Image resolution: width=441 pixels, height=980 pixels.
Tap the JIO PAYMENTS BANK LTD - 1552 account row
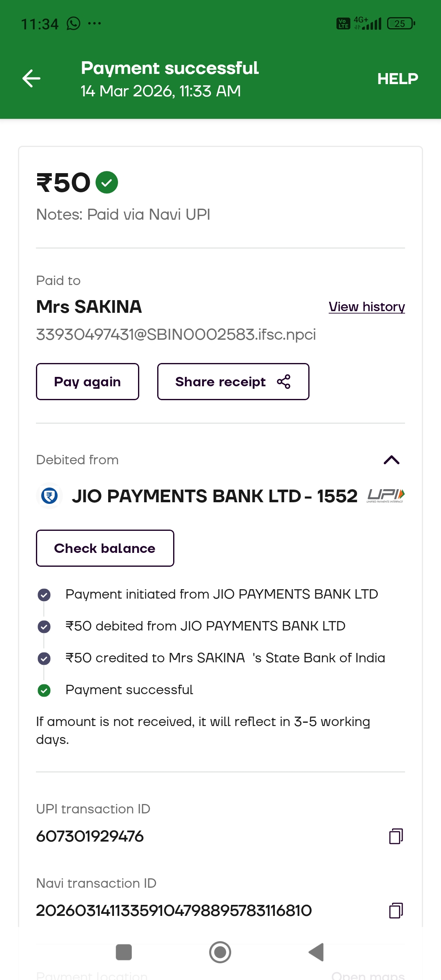(214, 496)
